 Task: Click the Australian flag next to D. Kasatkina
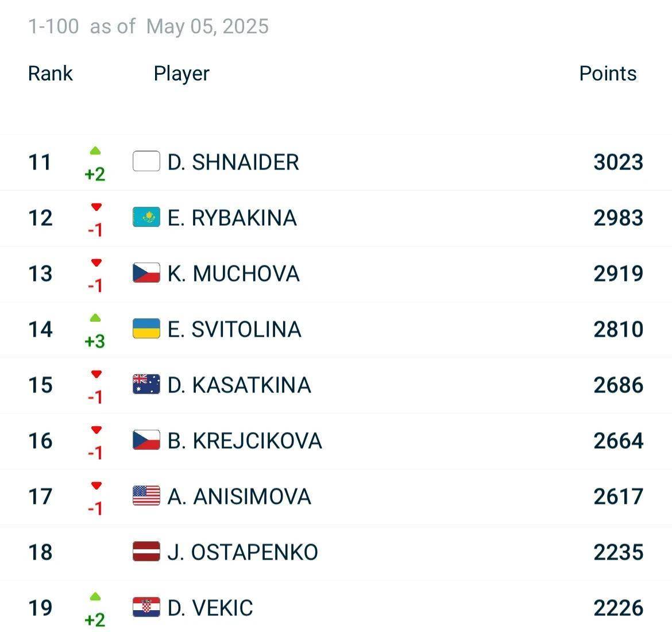[146, 384]
